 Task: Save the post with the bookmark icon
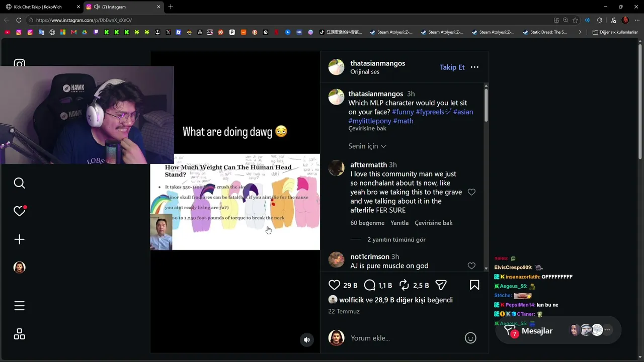pyautogui.click(x=474, y=286)
